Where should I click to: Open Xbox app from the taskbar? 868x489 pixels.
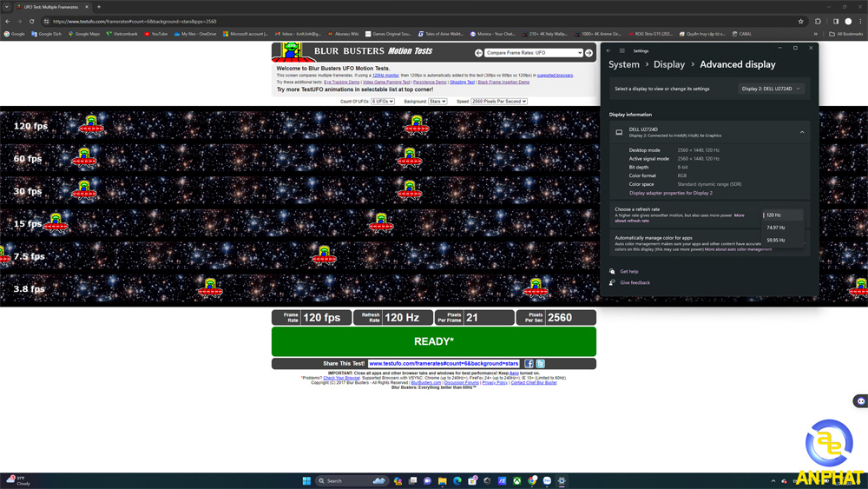516,480
